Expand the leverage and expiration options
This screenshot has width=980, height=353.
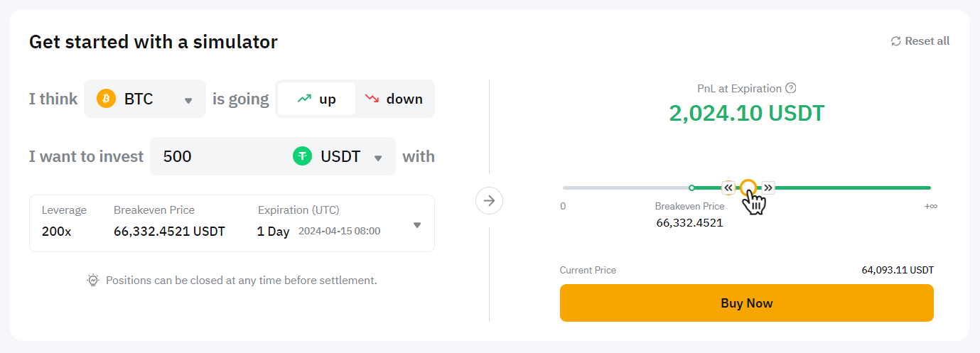417,225
